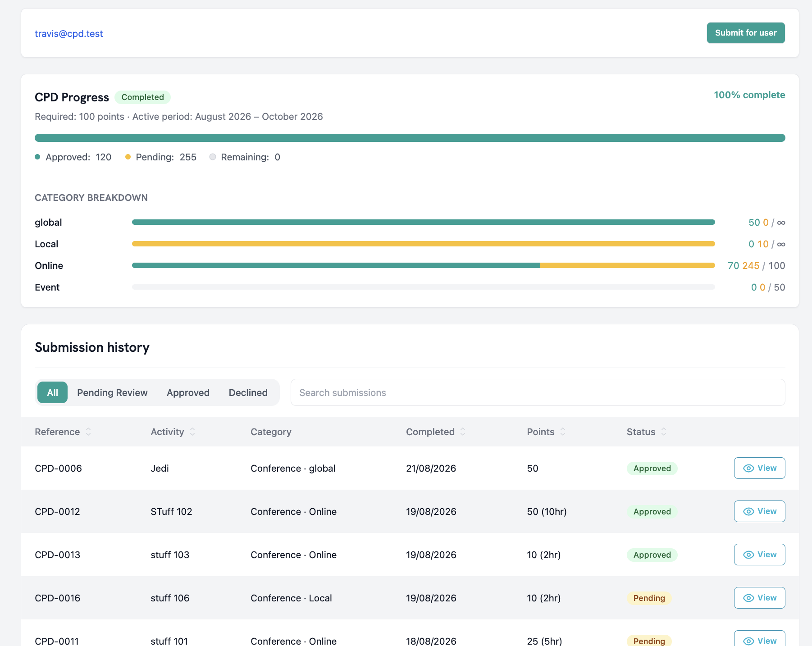Click the Conference · Local category cell
The width and height of the screenshot is (812, 646).
point(291,598)
